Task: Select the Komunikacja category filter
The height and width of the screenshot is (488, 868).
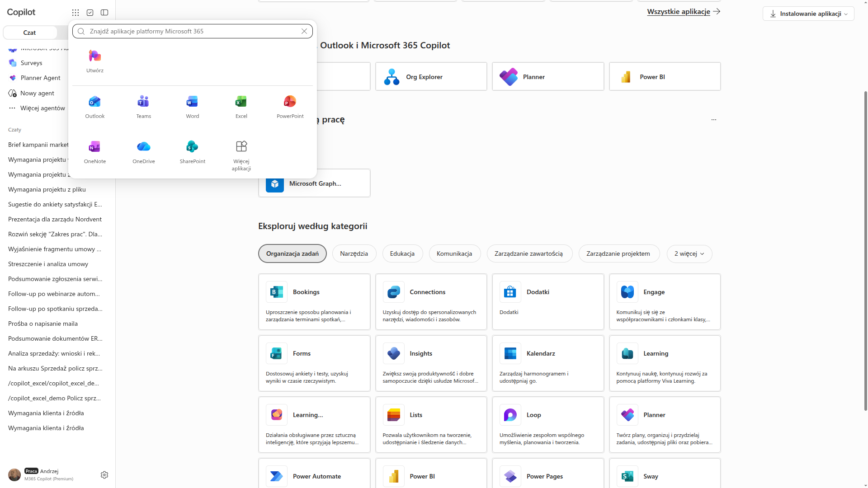Action: click(x=454, y=253)
